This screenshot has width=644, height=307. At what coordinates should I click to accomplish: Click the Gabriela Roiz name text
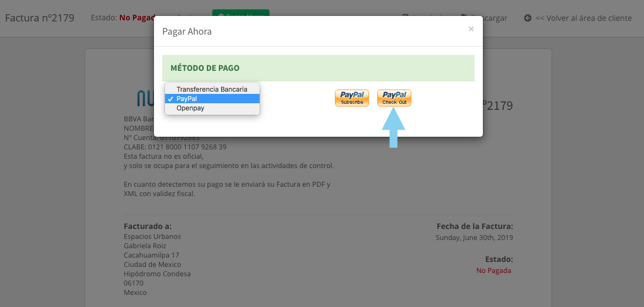tap(145, 246)
